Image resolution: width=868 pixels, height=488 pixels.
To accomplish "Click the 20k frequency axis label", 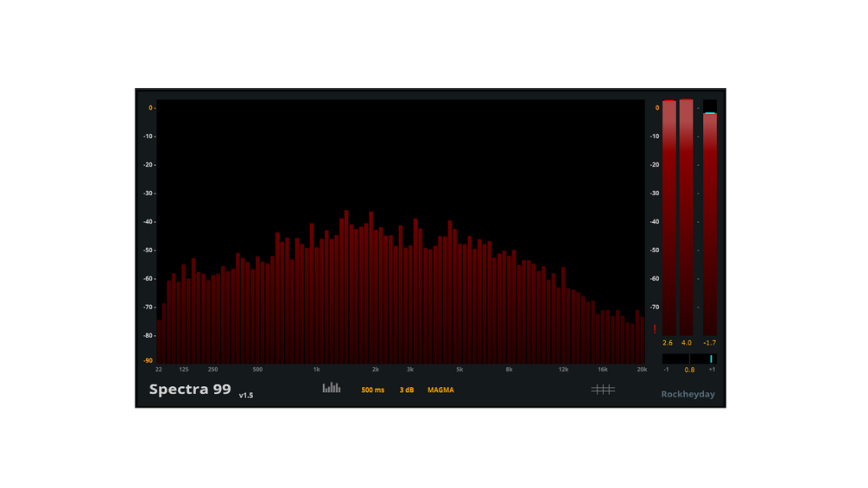I will pyautogui.click(x=642, y=370).
